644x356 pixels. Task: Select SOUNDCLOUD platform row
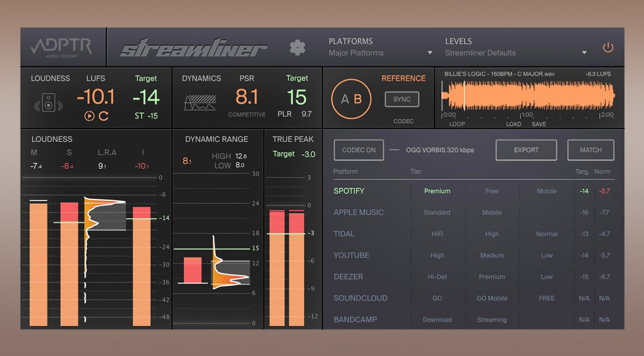tap(361, 298)
